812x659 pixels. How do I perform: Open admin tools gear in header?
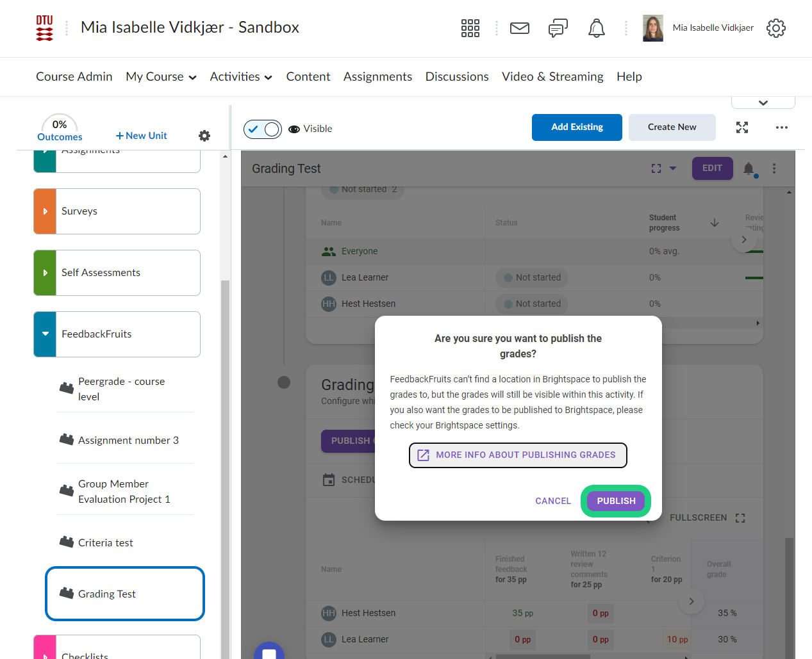click(775, 28)
